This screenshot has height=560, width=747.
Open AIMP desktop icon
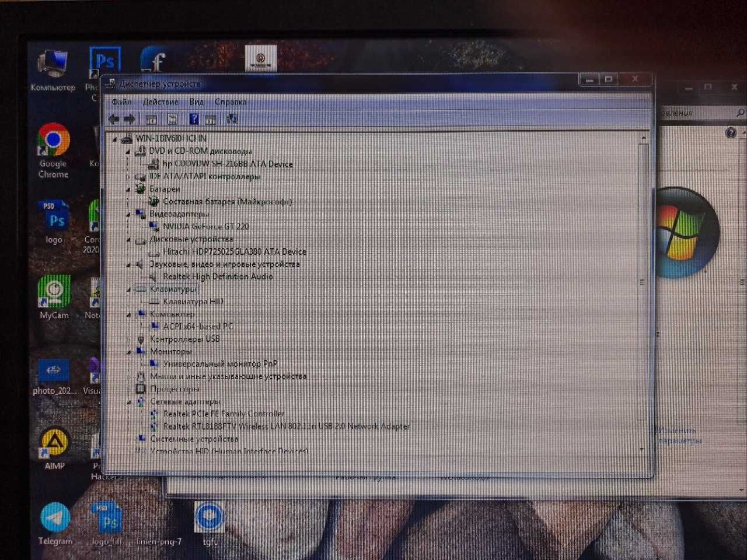click(x=54, y=448)
